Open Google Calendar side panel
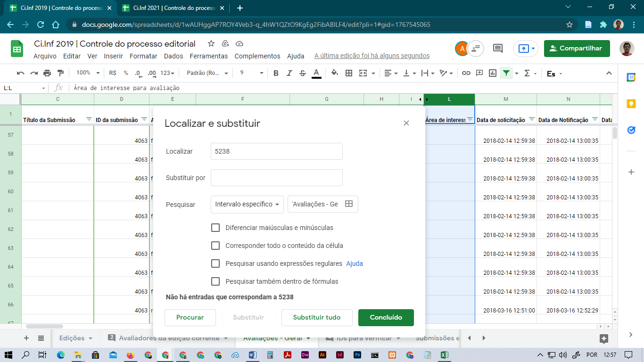This screenshot has width=644, height=362. pyautogui.click(x=631, y=78)
